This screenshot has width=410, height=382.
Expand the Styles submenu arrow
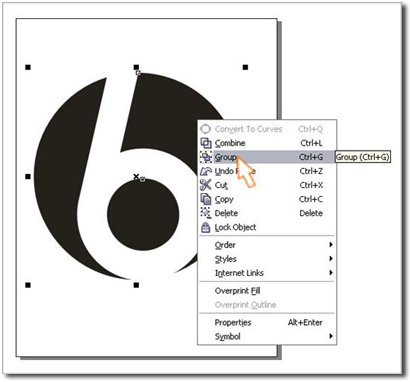tap(331, 259)
